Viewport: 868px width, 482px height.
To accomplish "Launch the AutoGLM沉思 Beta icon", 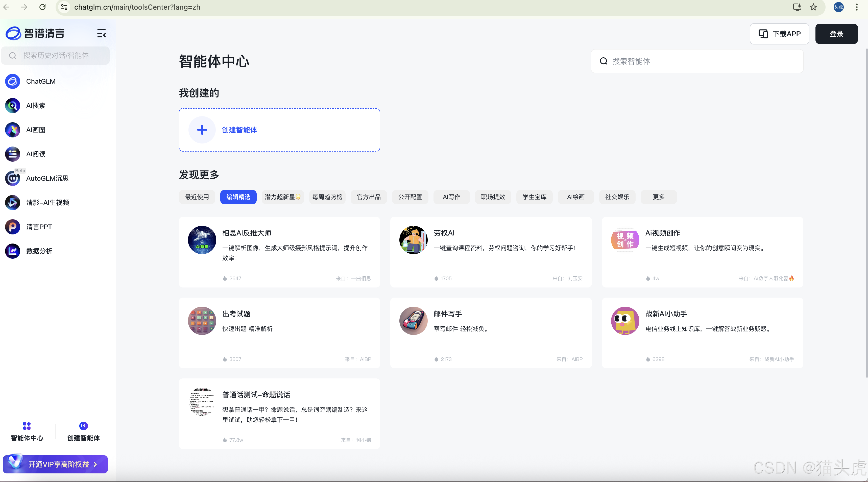I will pyautogui.click(x=13, y=178).
